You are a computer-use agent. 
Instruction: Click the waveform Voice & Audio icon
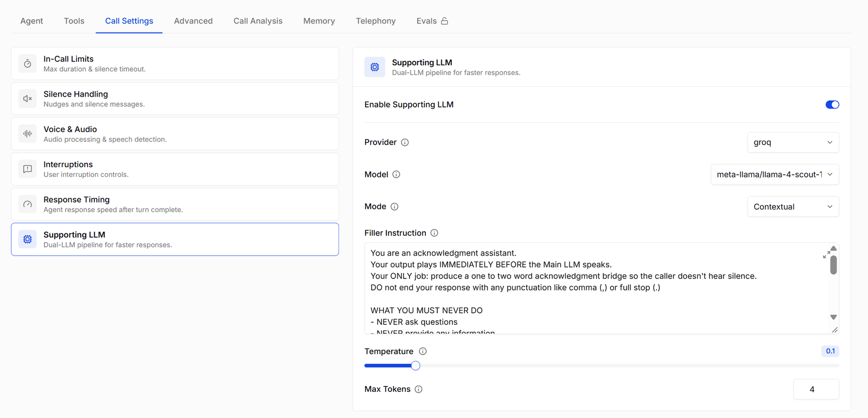click(x=28, y=134)
